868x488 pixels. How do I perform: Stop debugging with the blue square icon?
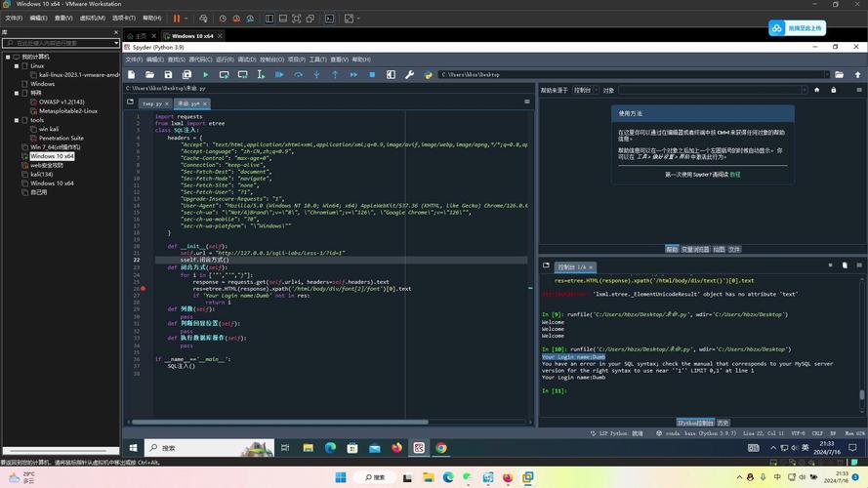372,74
